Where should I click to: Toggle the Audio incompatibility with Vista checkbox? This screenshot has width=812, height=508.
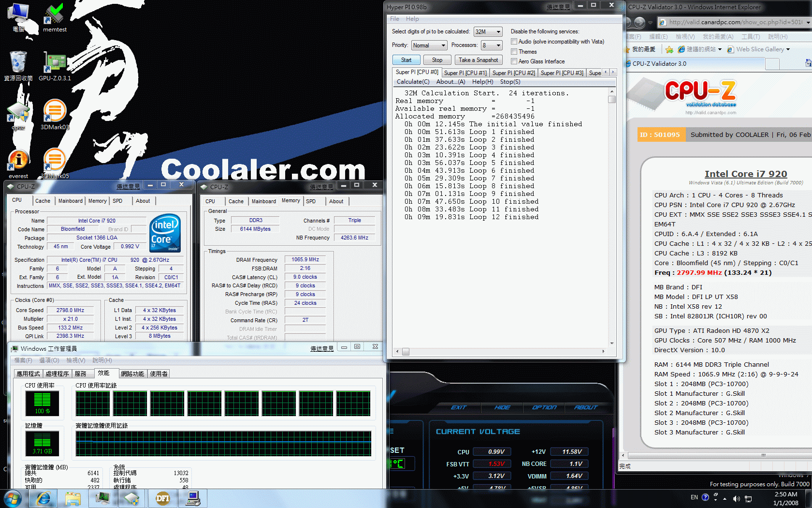(x=514, y=42)
